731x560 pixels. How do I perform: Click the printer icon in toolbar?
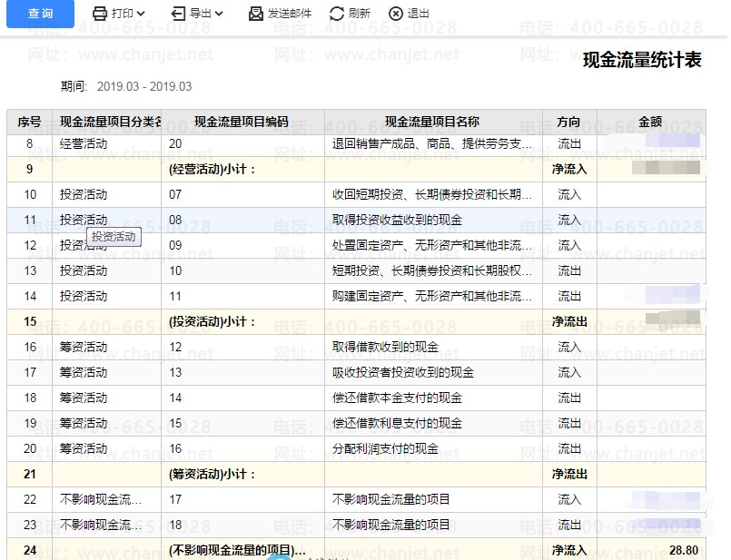100,14
